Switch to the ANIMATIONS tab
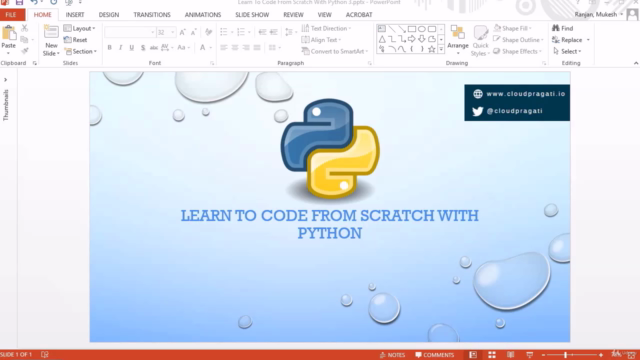 tap(203, 15)
